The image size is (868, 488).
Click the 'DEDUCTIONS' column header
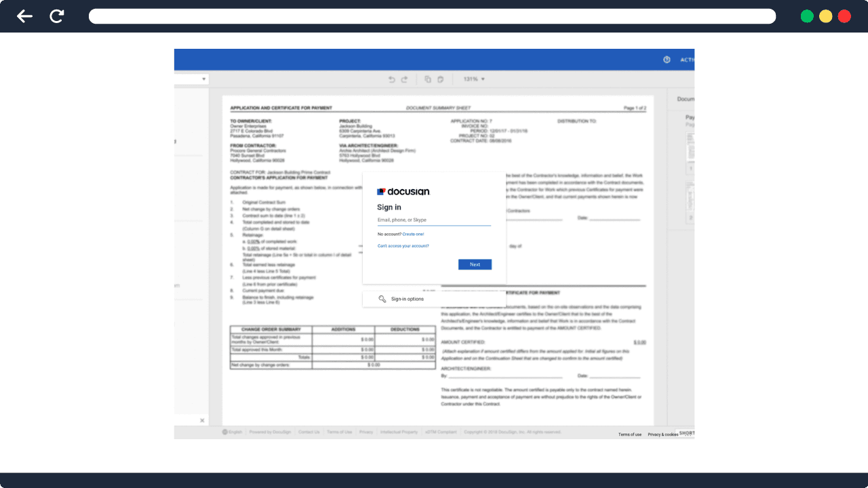(405, 329)
